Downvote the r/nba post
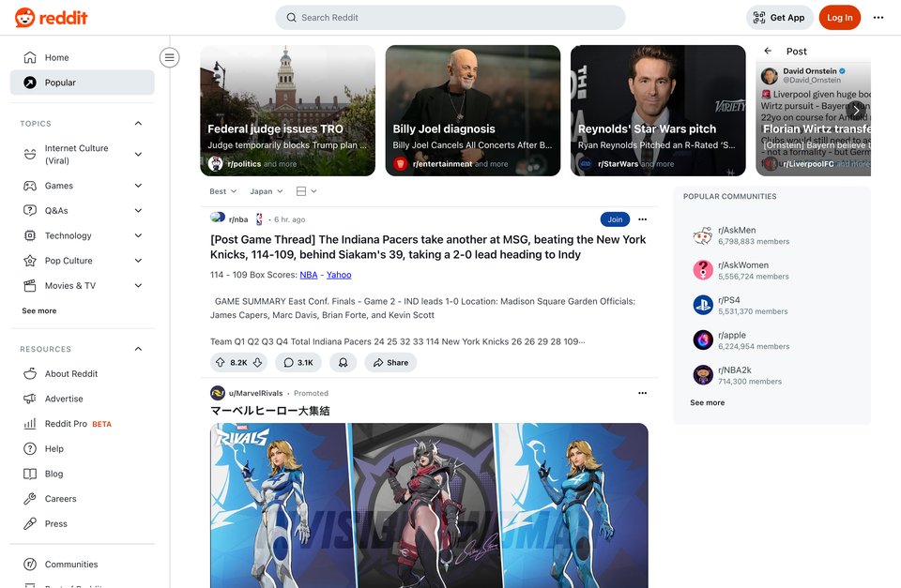The image size is (901, 588). pyautogui.click(x=258, y=362)
